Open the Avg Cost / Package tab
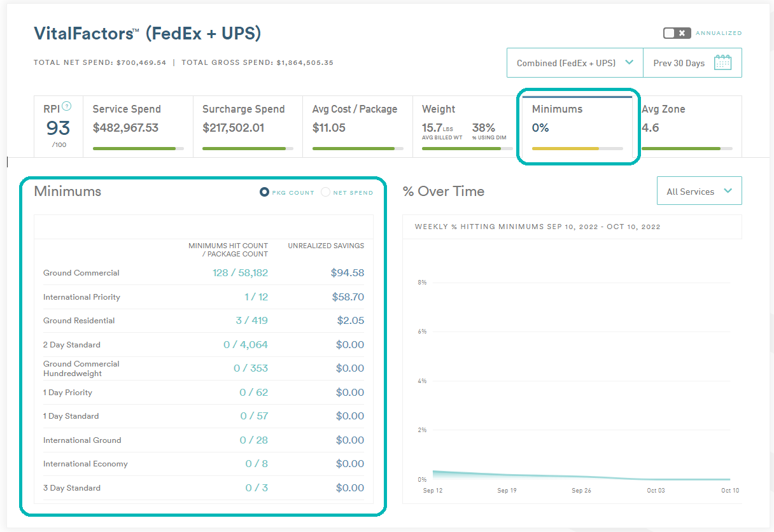The width and height of the screenshot is (774, 532). (357, 125)
